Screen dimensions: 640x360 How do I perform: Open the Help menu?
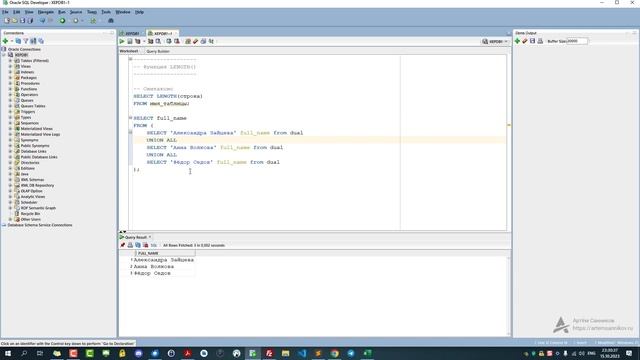(139, 12)
